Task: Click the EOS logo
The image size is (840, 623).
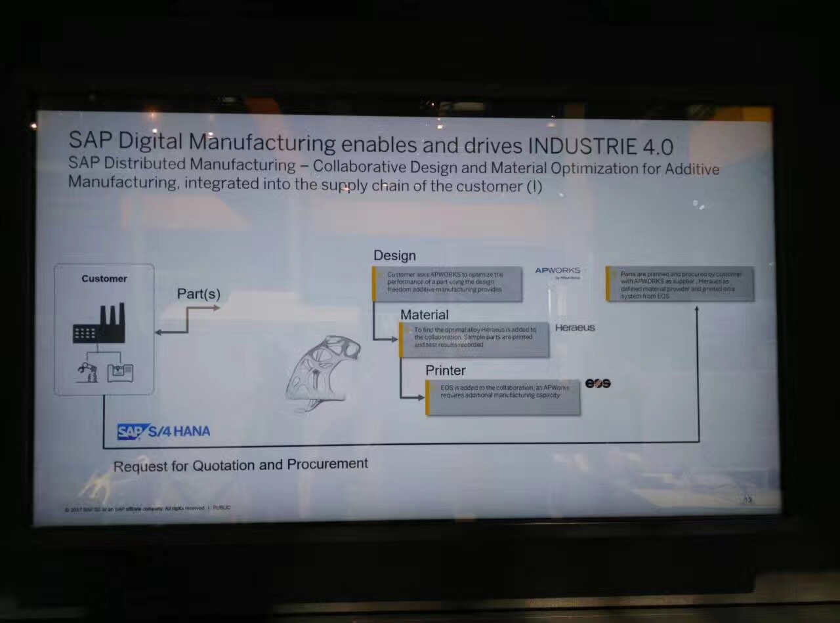Action: point(597,383)
